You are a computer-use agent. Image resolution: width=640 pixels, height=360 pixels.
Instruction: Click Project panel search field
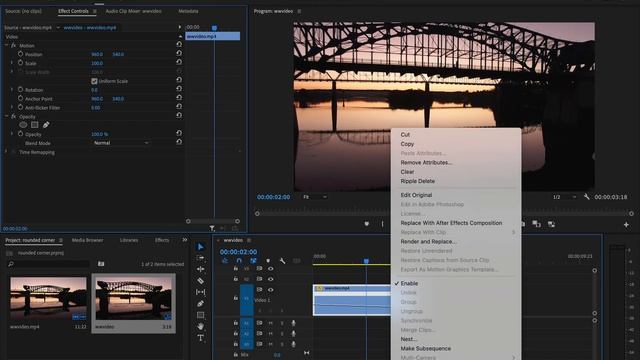tap(48, 264)
